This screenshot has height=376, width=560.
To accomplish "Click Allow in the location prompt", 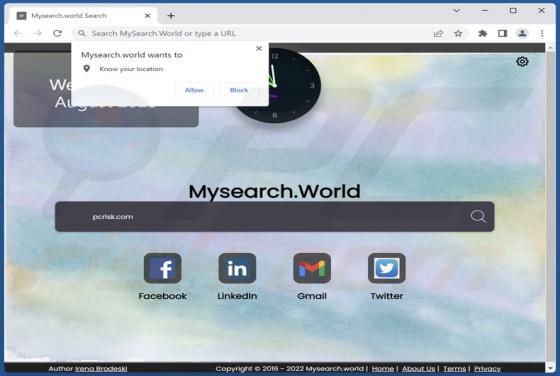I will click(x=194, y=90).
